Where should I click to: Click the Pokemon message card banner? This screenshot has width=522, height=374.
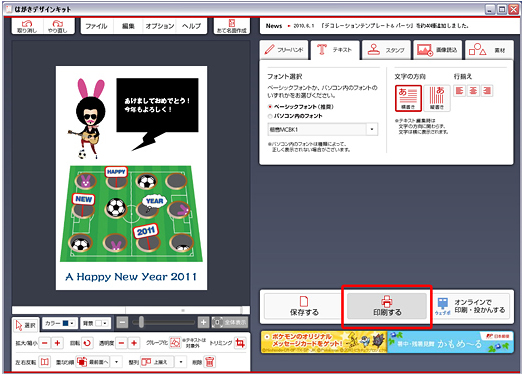point(324,342)
